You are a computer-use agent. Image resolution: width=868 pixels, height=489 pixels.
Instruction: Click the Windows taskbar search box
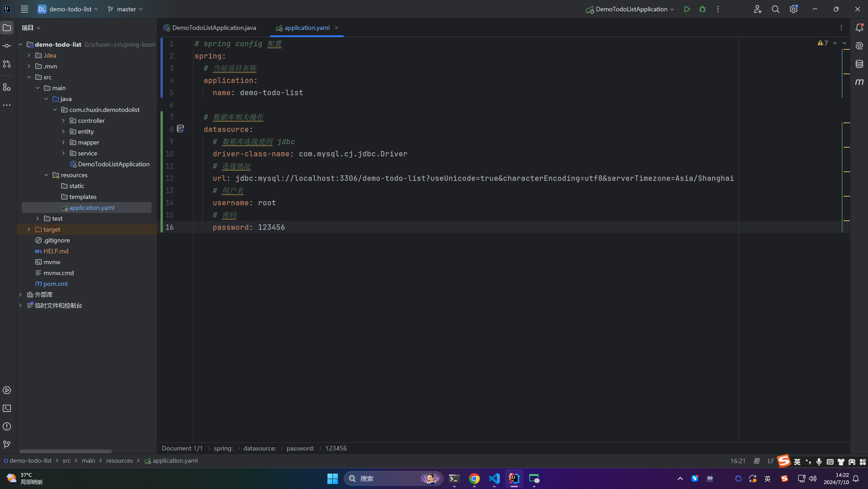[394, 479]
